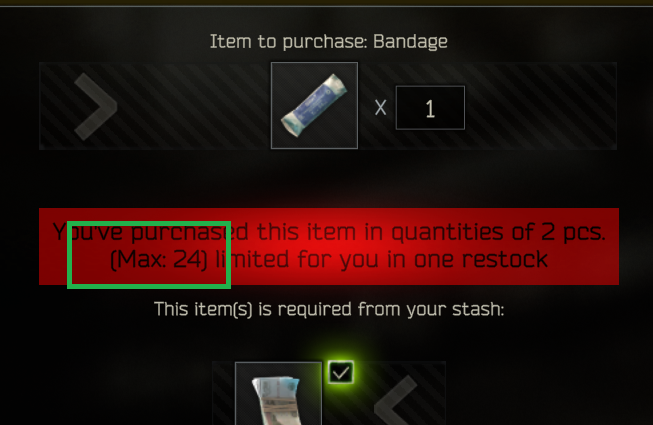Click the word "stash:" in the label
Image resolution: width=653 pixels, height=425 pixels.
coord(478,309)
